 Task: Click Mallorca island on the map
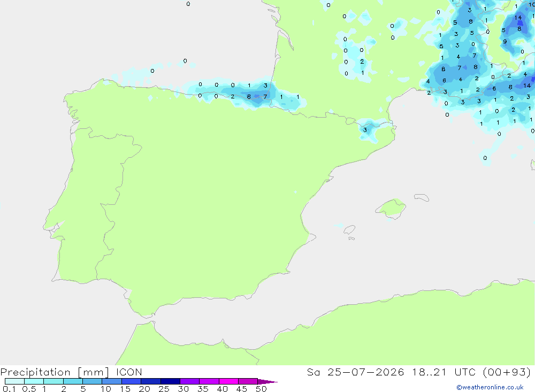[391, 208]
